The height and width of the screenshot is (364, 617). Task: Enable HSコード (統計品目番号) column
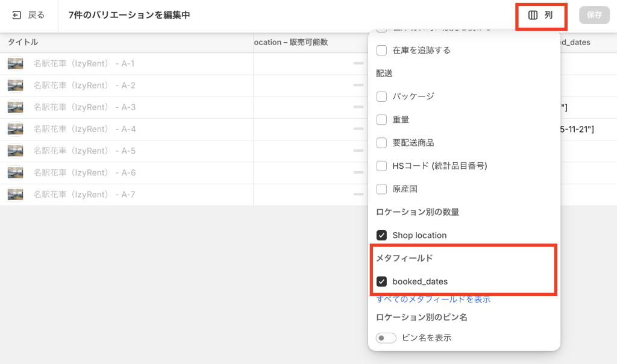coord(381,166)
